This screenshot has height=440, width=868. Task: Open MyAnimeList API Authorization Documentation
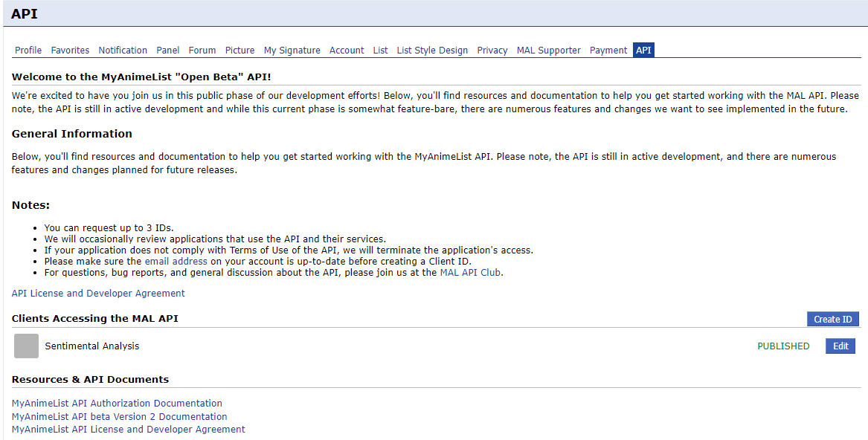coord(117,404)
